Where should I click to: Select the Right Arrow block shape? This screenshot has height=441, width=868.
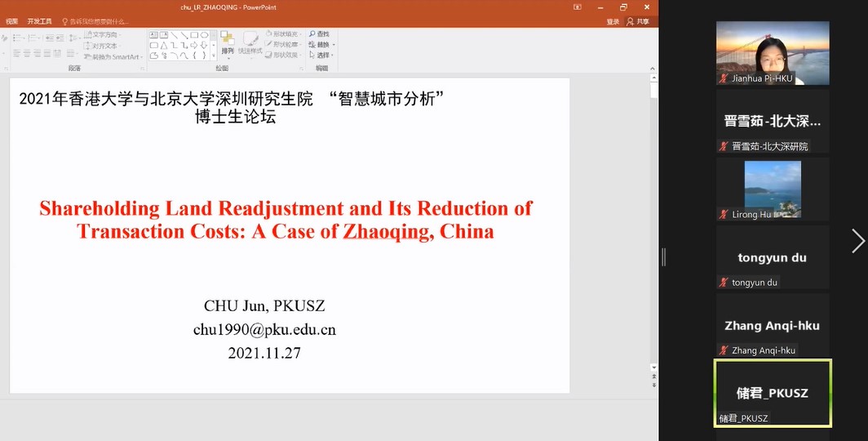[194, 46]
